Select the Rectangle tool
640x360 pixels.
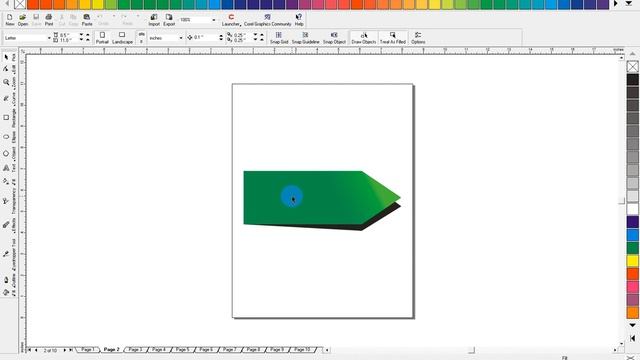(6, 118)
